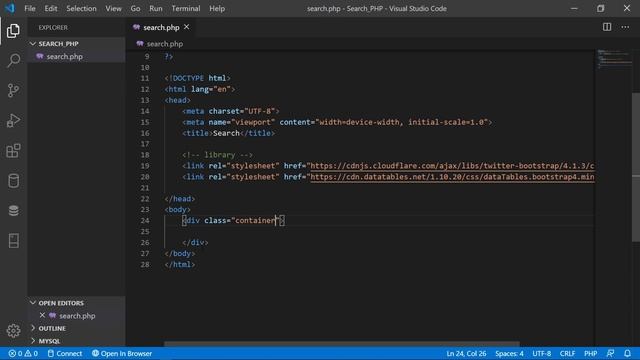Image resolution: width=640 pixels, height=360 pixels.
Task: Open the Extensions view icon
Action: 13,151
